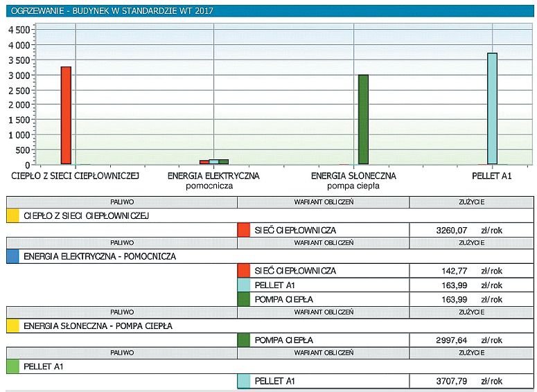Select the blue swatch beside Energia elektryczna - pomocnicza
The height and width of the screenshot is (392, 537).
[12, 256]
